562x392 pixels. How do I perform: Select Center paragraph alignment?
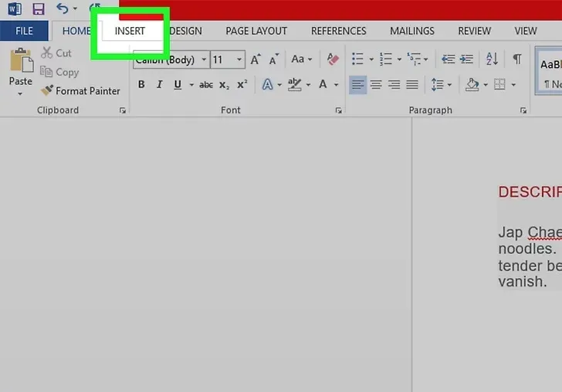tap(376, 85)
